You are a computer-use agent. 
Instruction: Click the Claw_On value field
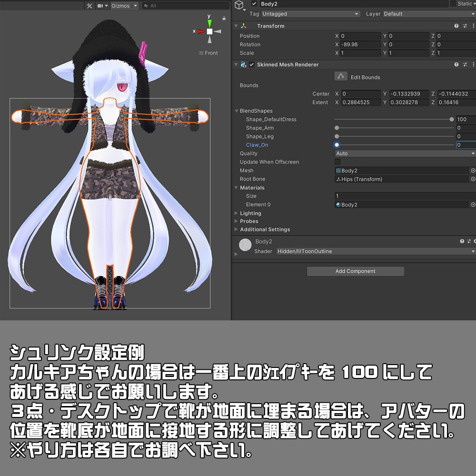(466, 145)
